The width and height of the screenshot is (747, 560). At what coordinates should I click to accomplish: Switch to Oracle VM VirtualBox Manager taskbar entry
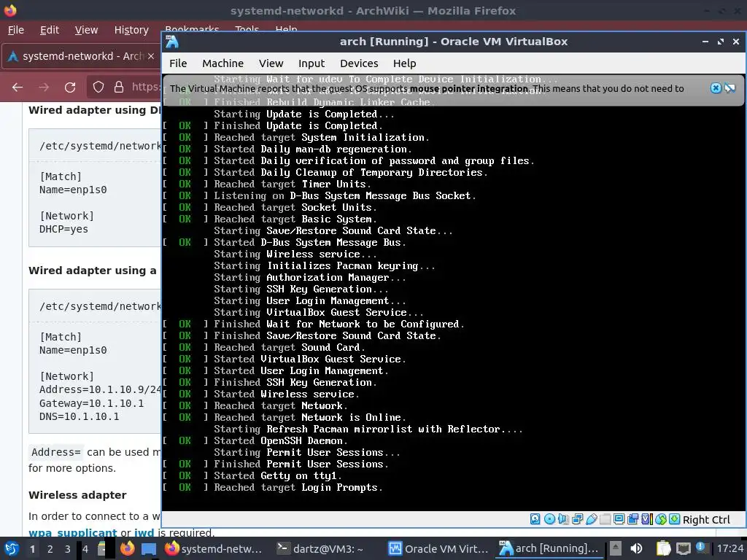[x=438, y=548]
